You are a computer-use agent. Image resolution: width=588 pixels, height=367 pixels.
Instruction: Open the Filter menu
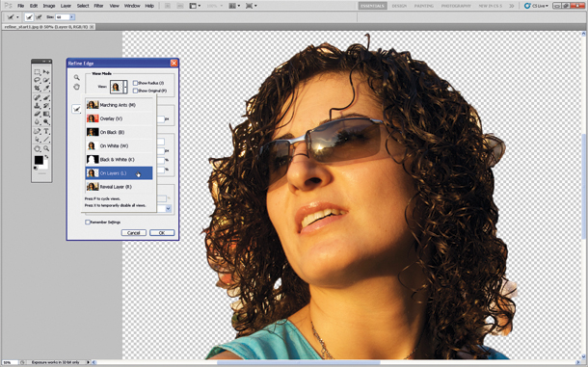click(98, 6)
